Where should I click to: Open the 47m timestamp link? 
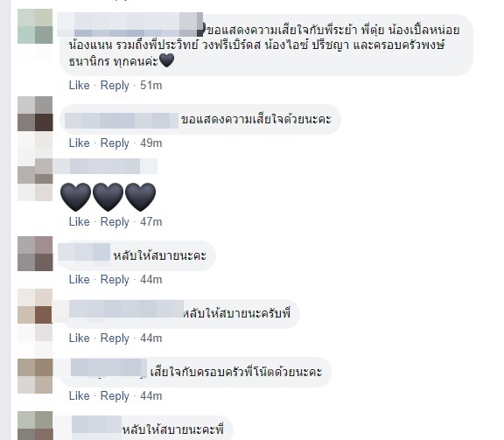151,222
